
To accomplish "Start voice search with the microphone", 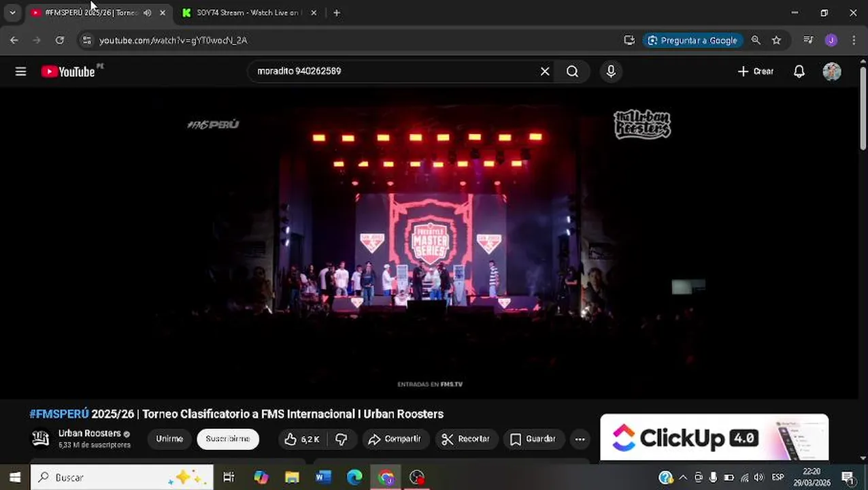I will pos(611,71).
